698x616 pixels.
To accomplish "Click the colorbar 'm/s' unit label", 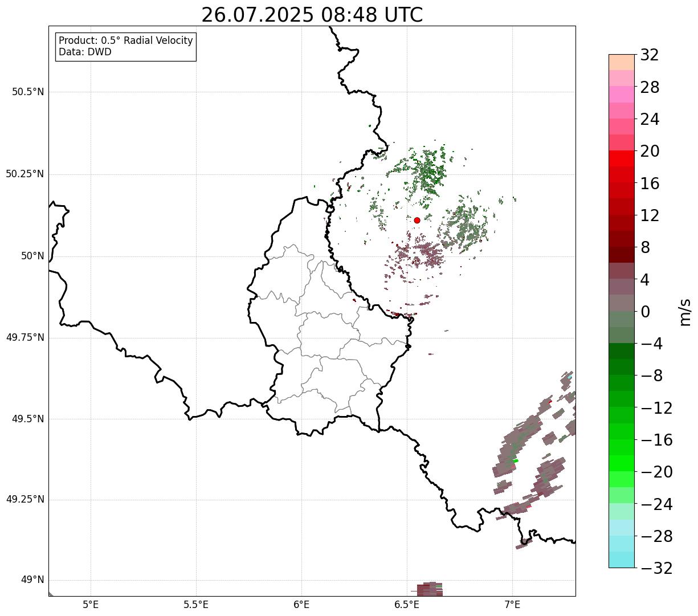I will coord(684,312).
